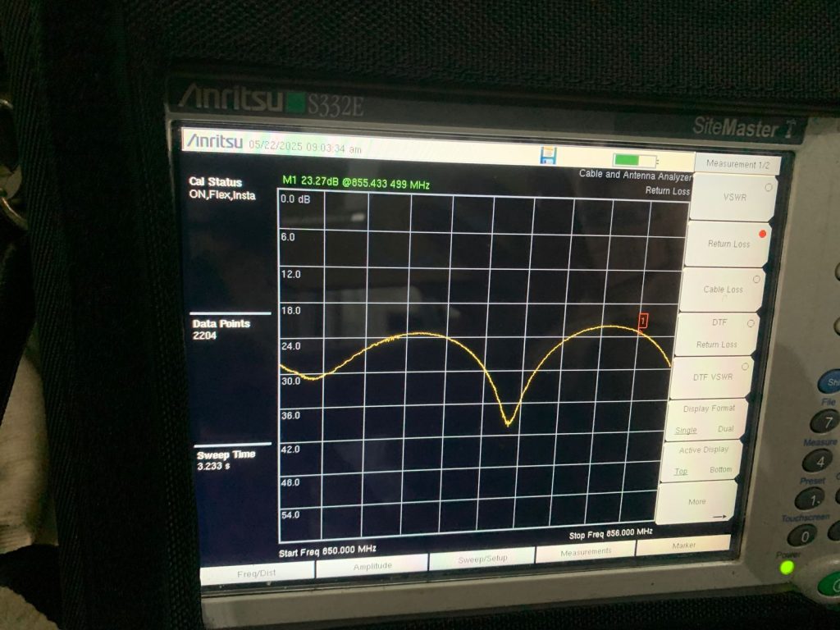Switch to the Measurements menu
Viewport: 840px width, 630px height.
click(586, 552)
